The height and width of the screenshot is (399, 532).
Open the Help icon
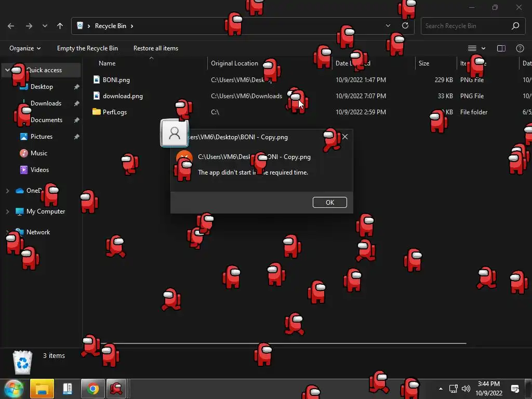[x=520, y=48]
